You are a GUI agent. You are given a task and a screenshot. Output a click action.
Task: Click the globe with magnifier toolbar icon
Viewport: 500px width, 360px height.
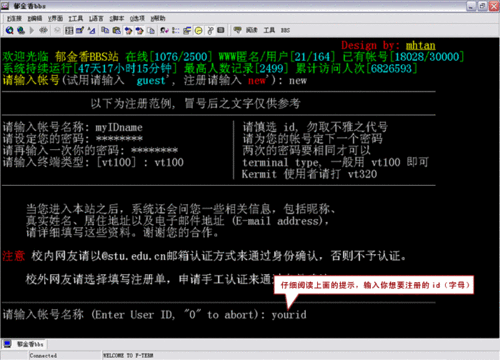click(x=10, y=30)
